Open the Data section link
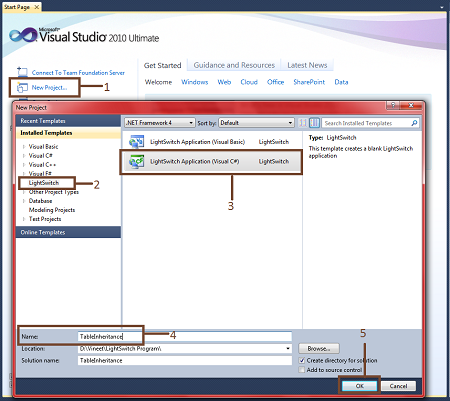450x401 pixels. (341, 82)
